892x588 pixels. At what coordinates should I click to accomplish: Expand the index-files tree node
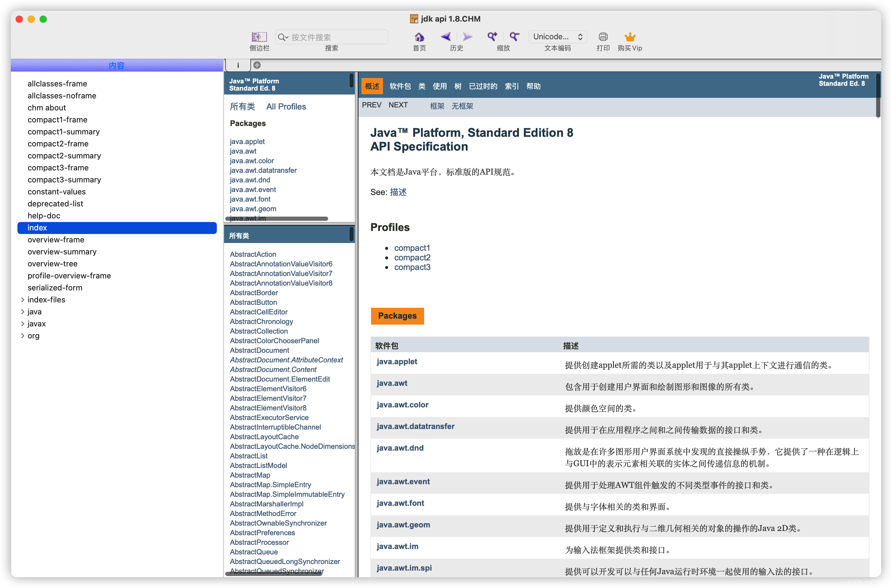click(22, 300)
